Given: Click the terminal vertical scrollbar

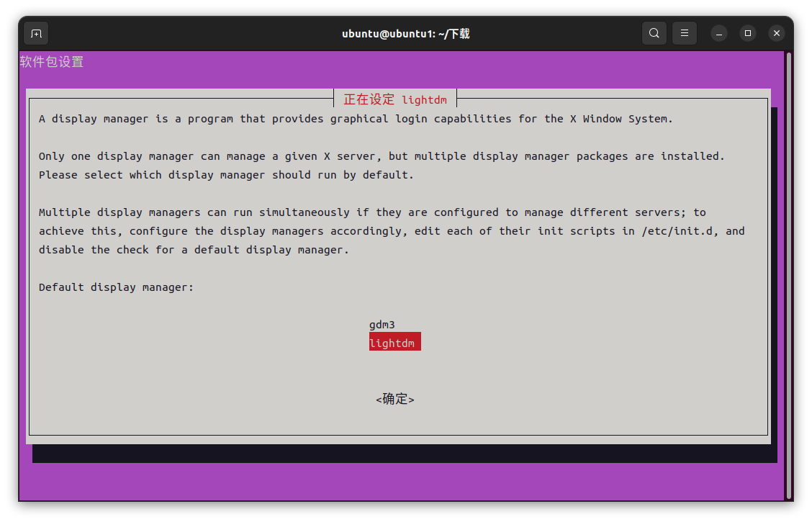Looking at the screenshot, I should tap(789, 274).
